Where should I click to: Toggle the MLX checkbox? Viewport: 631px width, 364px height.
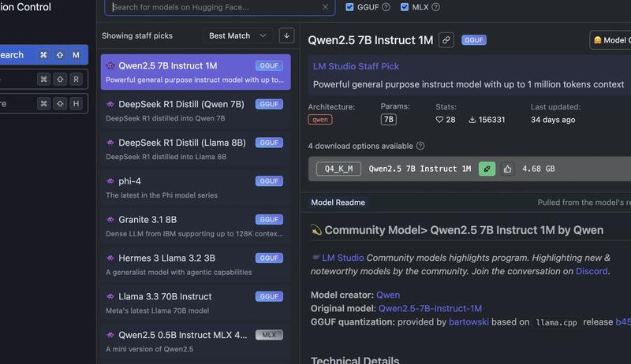pyautogui.click(x=405, y=7)
